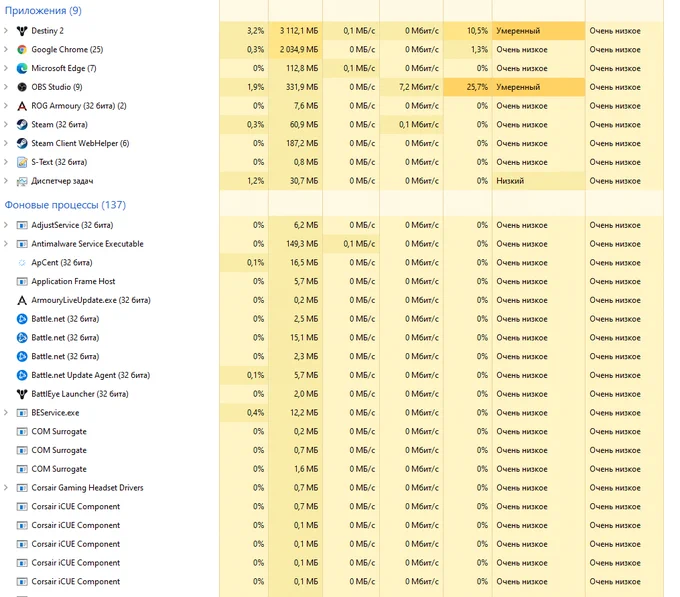The image size is (680, 597).
Task: Select the BattlEye Launcher (32 бита) process
Action: point(80,394)
